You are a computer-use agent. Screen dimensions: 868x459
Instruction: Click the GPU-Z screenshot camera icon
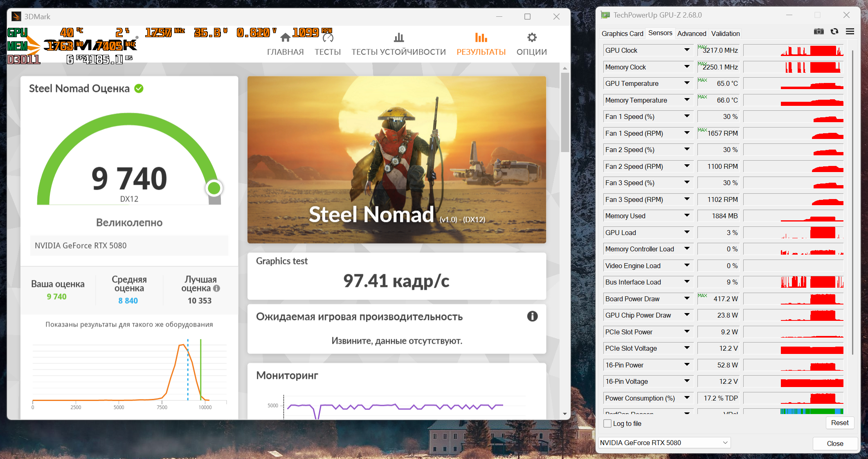pos(819,31)
